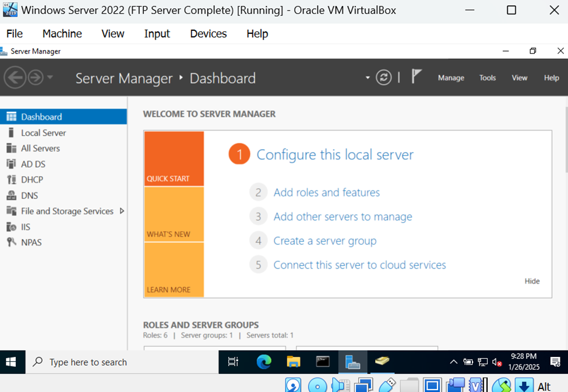The width and height of the screenshot is (568, 392).
Task: Open the VirtualBox View menu
Action: point(112,34)
